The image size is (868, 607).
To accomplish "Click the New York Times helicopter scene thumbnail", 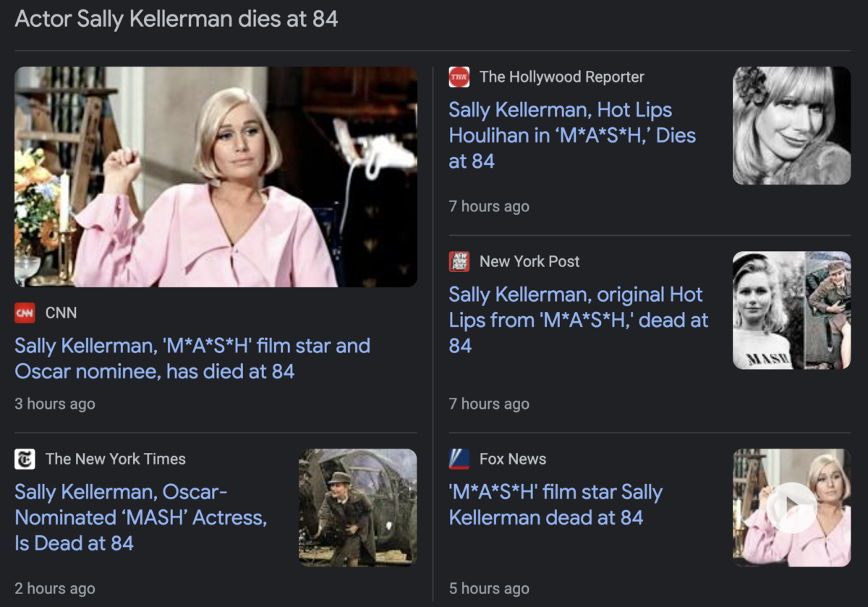I will click(x=357, y=507).
